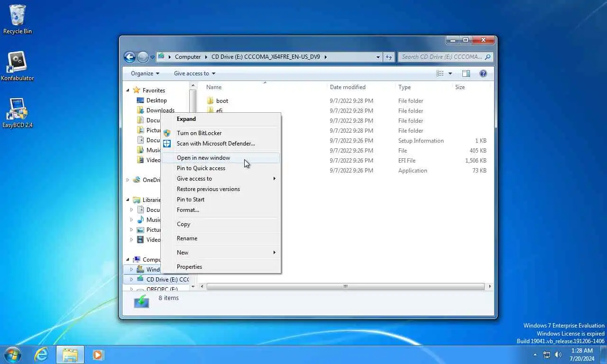The image size is (607, 364).
Task: Collapse the Computer tree section
Action: point(128,260)
